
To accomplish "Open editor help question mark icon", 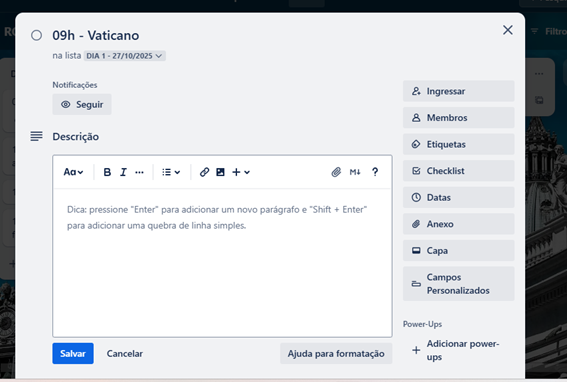I will (x=375, y=172).
